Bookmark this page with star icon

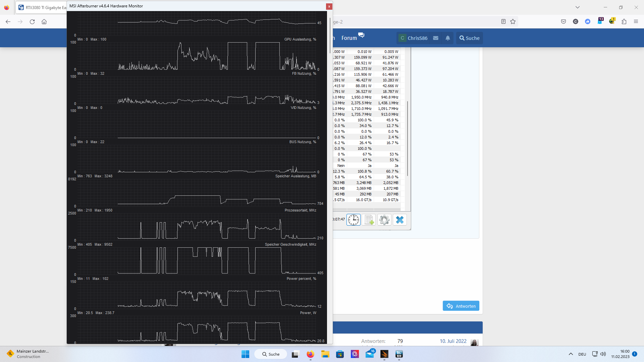[513, 22]
